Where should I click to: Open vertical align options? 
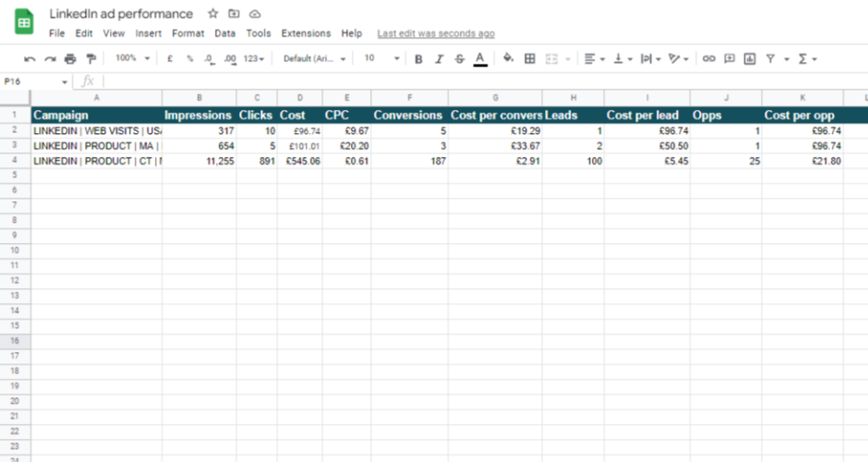tap(622, 59)
